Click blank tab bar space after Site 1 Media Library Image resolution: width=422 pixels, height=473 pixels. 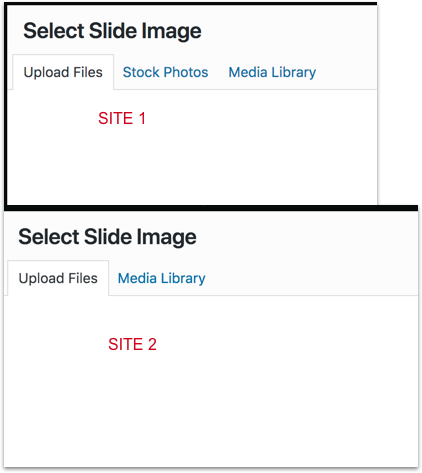click(x=347, y=72)
